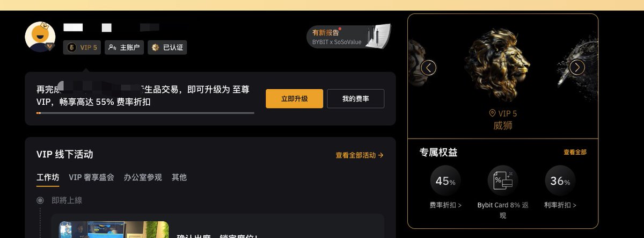Click the VIP 5 level badge

(82, 47)
